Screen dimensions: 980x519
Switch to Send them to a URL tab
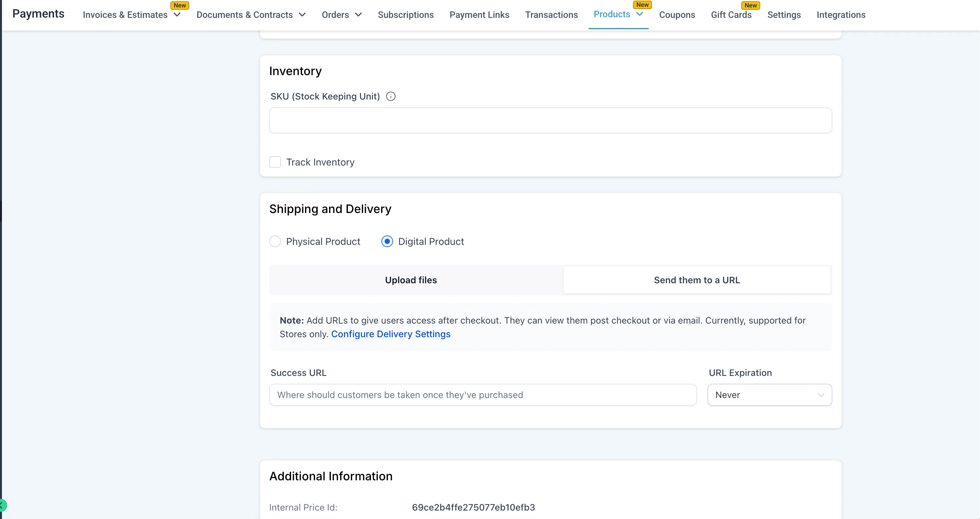696,280
